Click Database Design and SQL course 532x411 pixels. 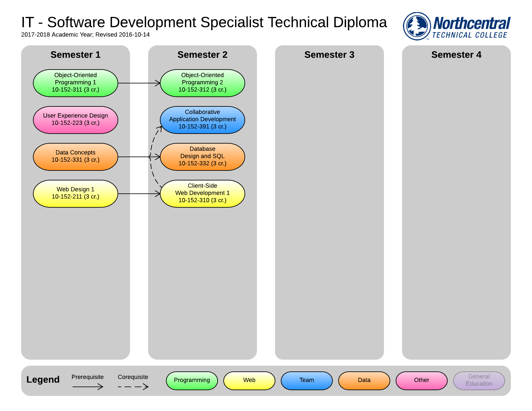[203, 157]
